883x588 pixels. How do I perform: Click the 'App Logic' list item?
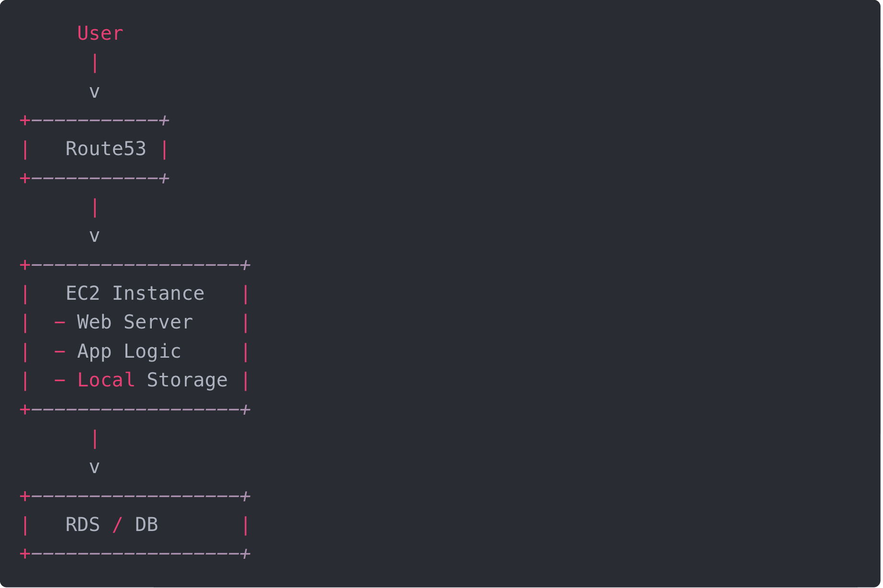tap(129, 351)
